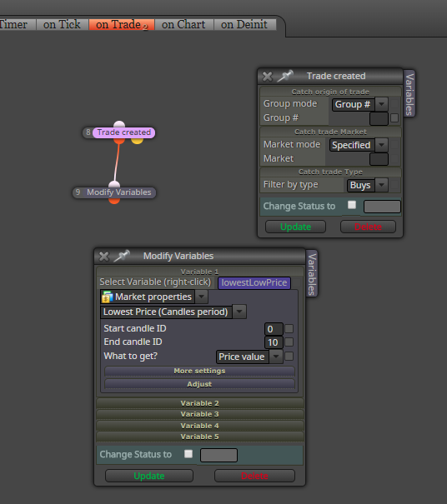Viewport: 447px width, 504px height.
Task: Toggle the checkbox next to Group # field
Action: [x=394, y=118]
